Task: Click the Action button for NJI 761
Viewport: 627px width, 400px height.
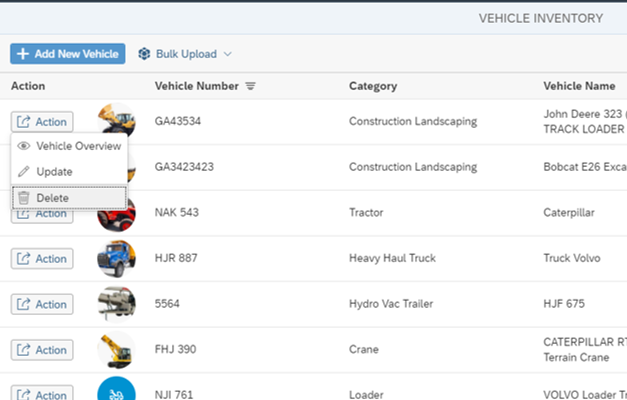Action: point(42,393)
